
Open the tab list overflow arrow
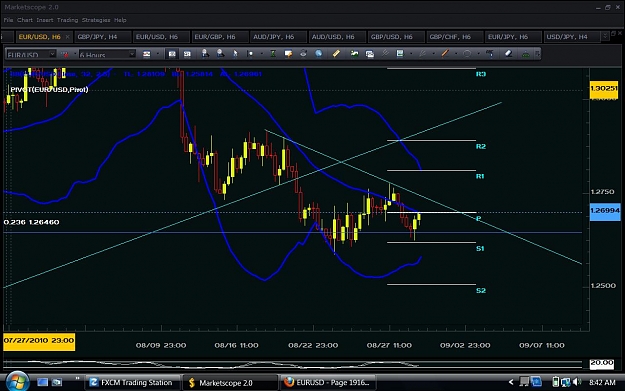pyautogui.click(x=605, y=36)
